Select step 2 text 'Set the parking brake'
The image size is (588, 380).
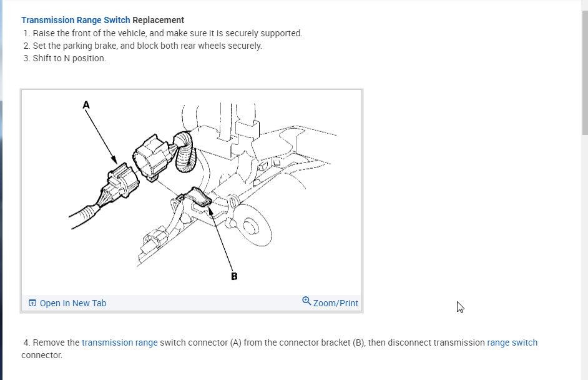(75, 46)
